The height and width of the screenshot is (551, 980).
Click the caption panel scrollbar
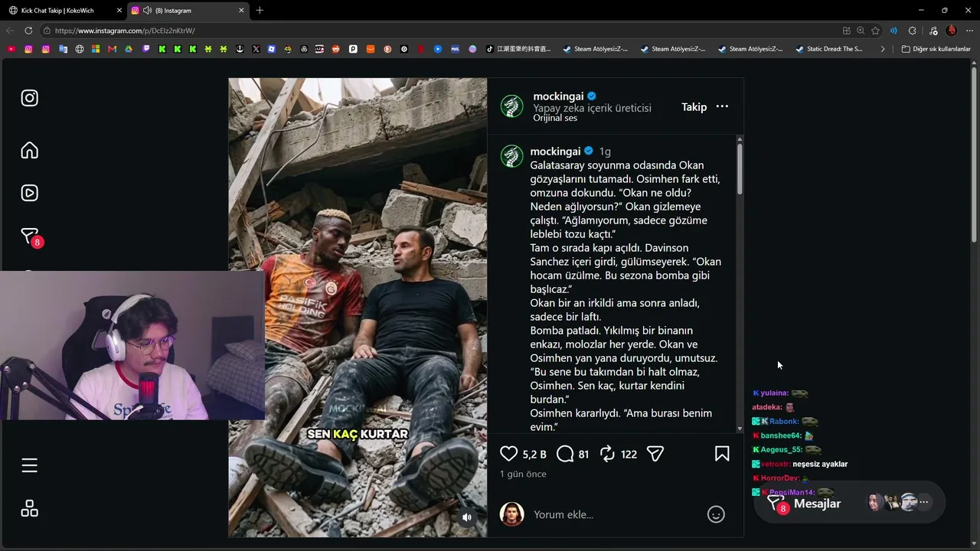740,169
